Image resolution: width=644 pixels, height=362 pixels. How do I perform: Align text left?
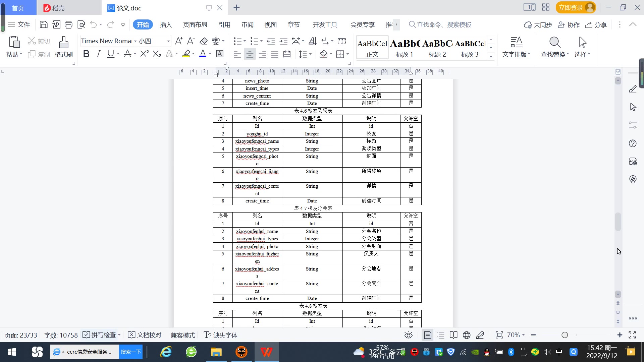click(x=237, y=54)
